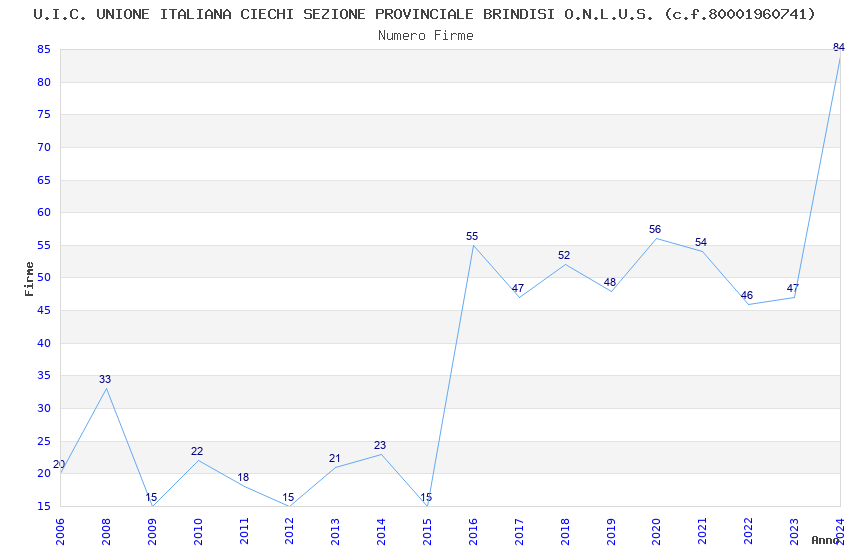Click the data label 46 for 2022
This screenshot has width=850, height=550.
pos(746,295)
